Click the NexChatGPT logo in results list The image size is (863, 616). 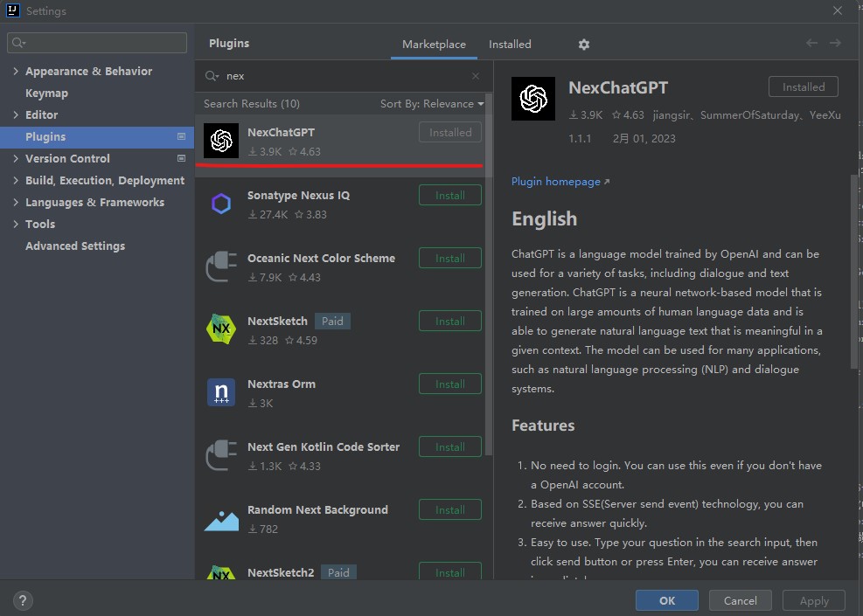tap(221, 142)
